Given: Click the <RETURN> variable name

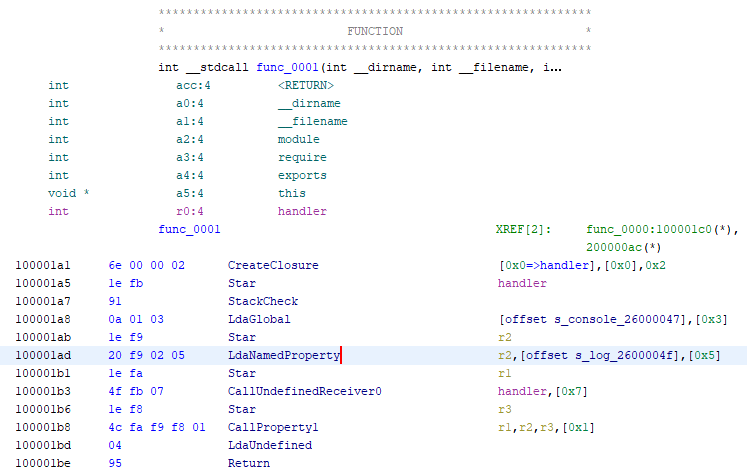Looking at the screenshot, I should click(306, 86).
